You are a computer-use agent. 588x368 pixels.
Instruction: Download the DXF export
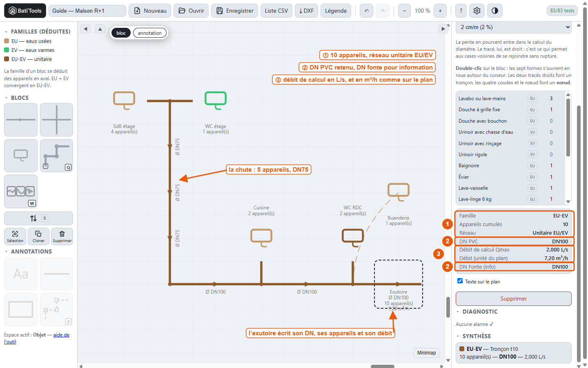307,11
